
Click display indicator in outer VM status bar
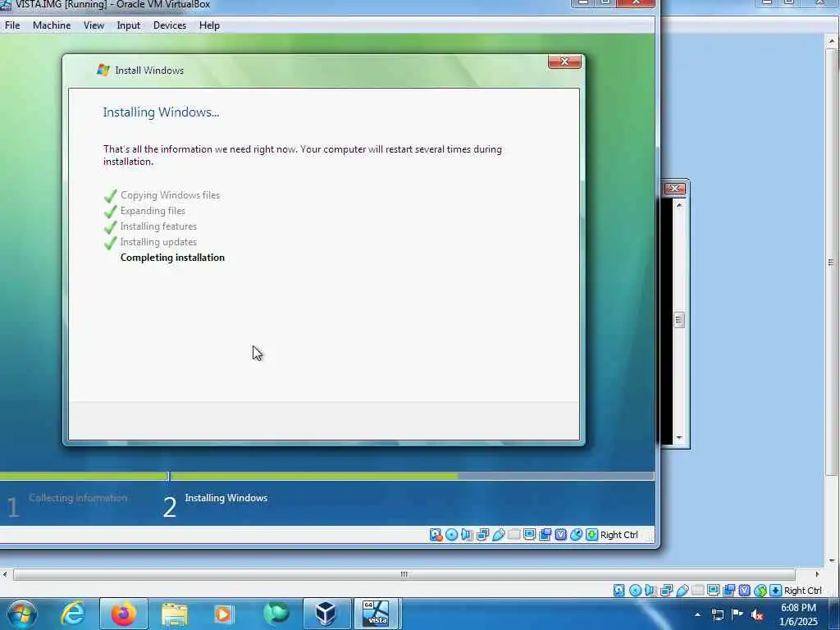tap(713, 591)
